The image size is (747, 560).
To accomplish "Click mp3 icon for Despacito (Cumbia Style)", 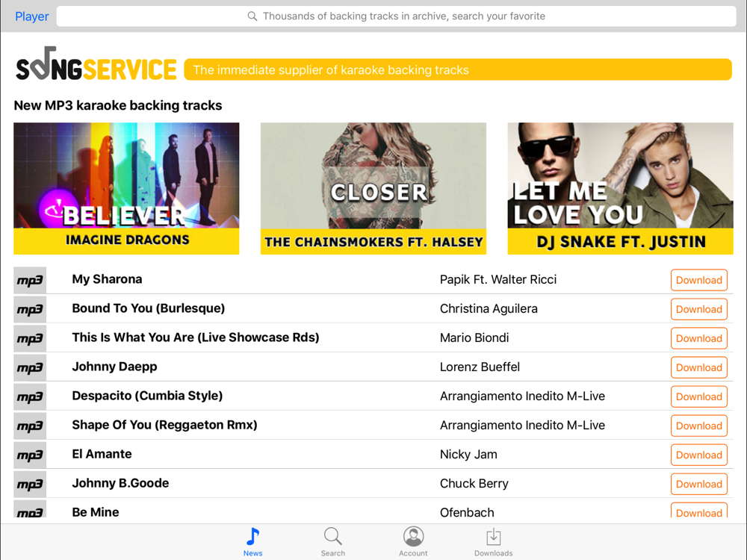I will coord(30,396).
